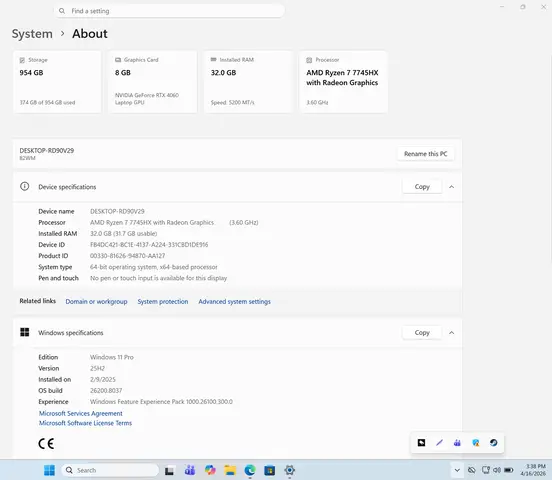Click the Steam icon in tray overflow
The width and height of the screenshot is (552, 480).
tap(493, 443)
